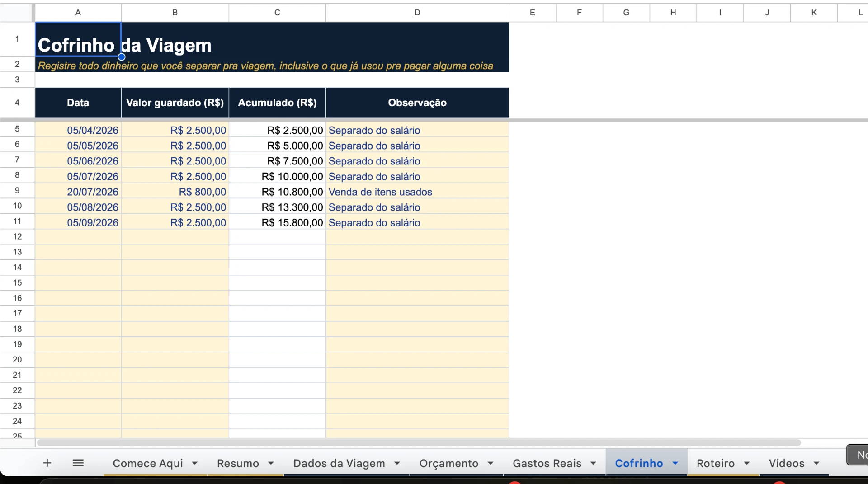Click the selection fill handle dot
868x484 pixels.
(x=122, y=57)
